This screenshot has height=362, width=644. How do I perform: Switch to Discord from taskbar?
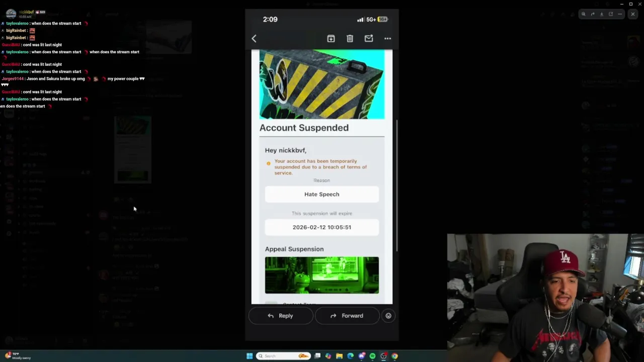(x=361, y=356)
